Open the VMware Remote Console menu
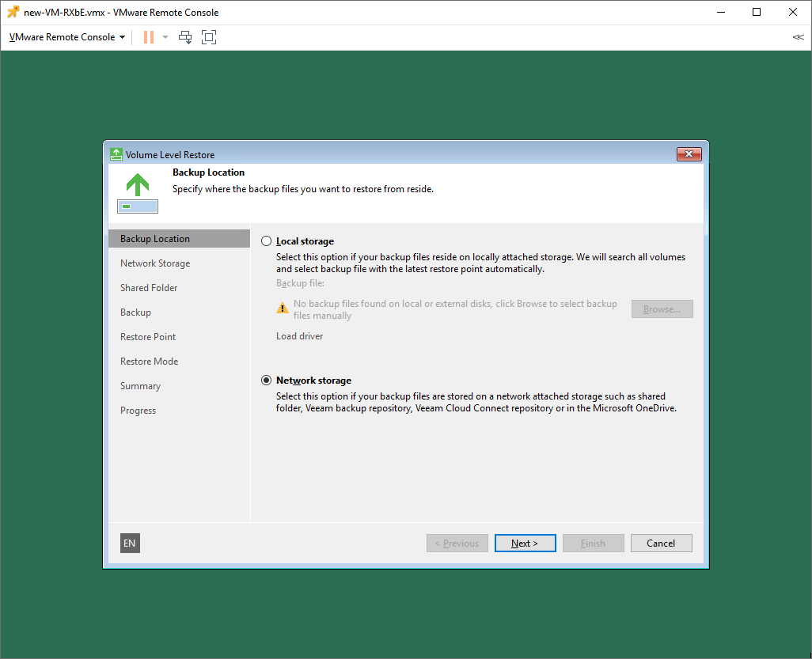The image size is (812, 659). click(67, 37)
